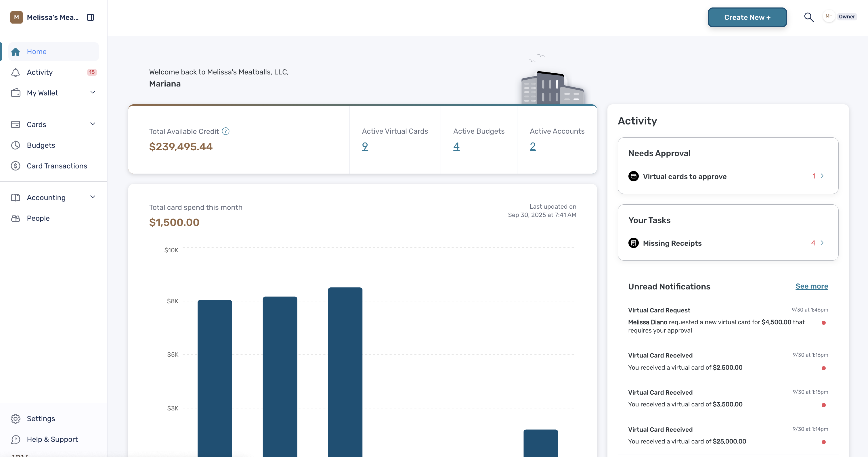Open the Active Virtual Cards count link
868x457 pixels.
click(x=365, y=147)
